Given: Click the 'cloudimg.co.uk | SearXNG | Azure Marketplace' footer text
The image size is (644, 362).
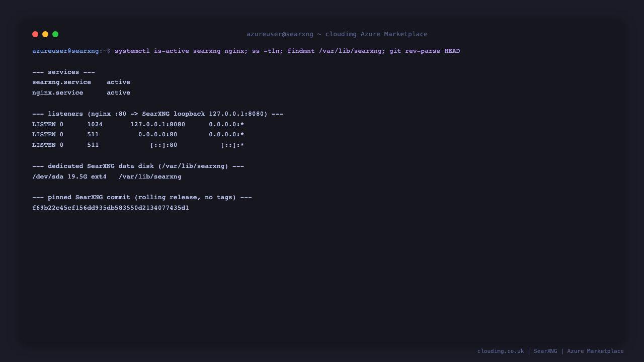Looking at the screenshot, I should [550, 351].
